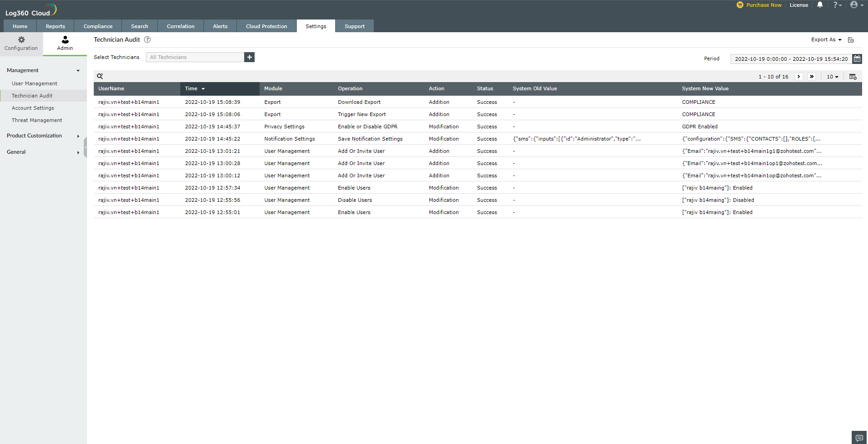
Task: Open the export history icon
Action: click(851, 40)
